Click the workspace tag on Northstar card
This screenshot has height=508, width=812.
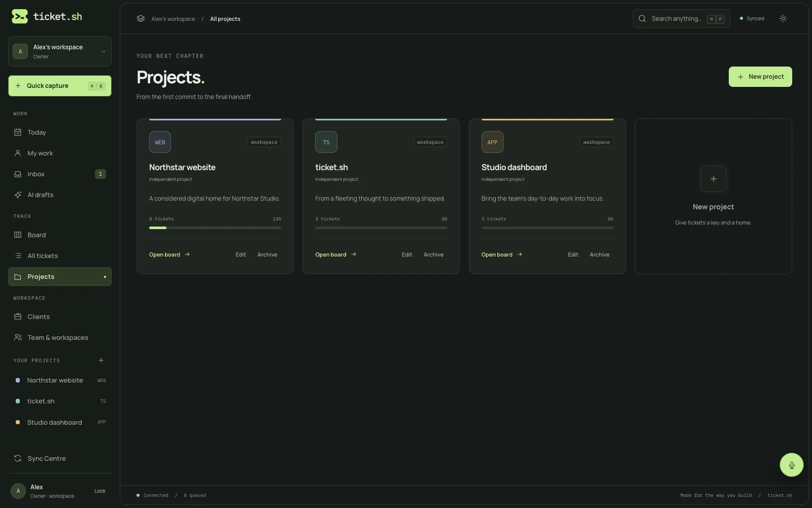tap(264, 142)
